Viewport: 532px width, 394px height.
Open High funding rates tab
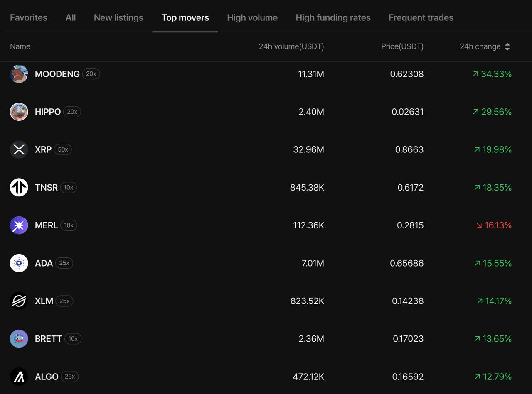click(333, 17)
